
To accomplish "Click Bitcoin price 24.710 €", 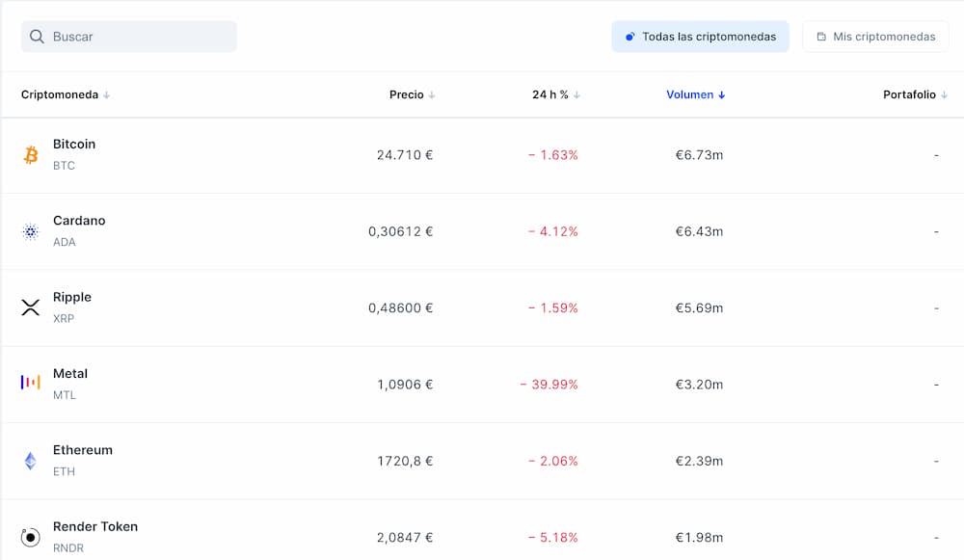I will click(x=405, y=155).
